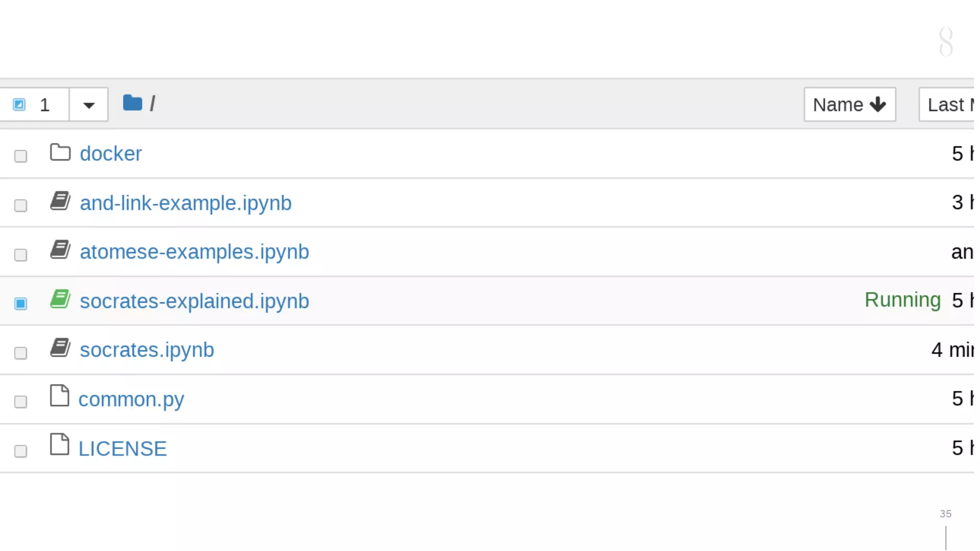Click the docker folder icon

pyautogui.click(x=60, y=153)
